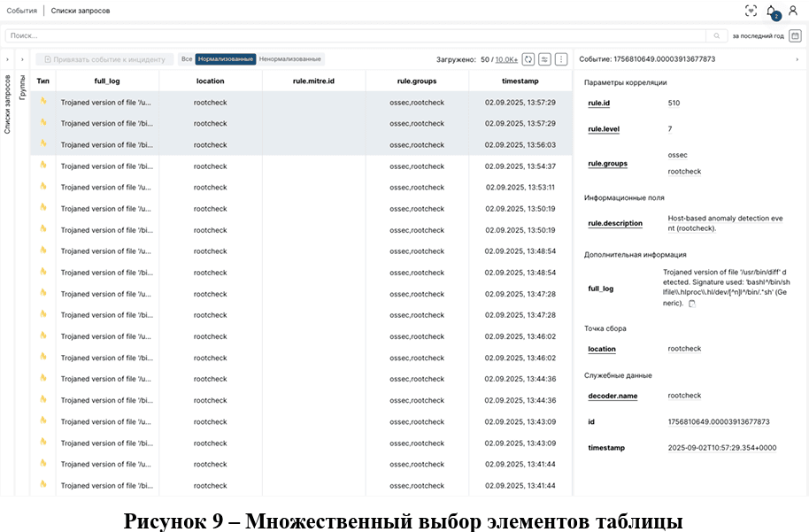Image resolution: width=809 pixels, height=532 pixels.
Task: Open the calendar date range picker
Action: [795, 36]
